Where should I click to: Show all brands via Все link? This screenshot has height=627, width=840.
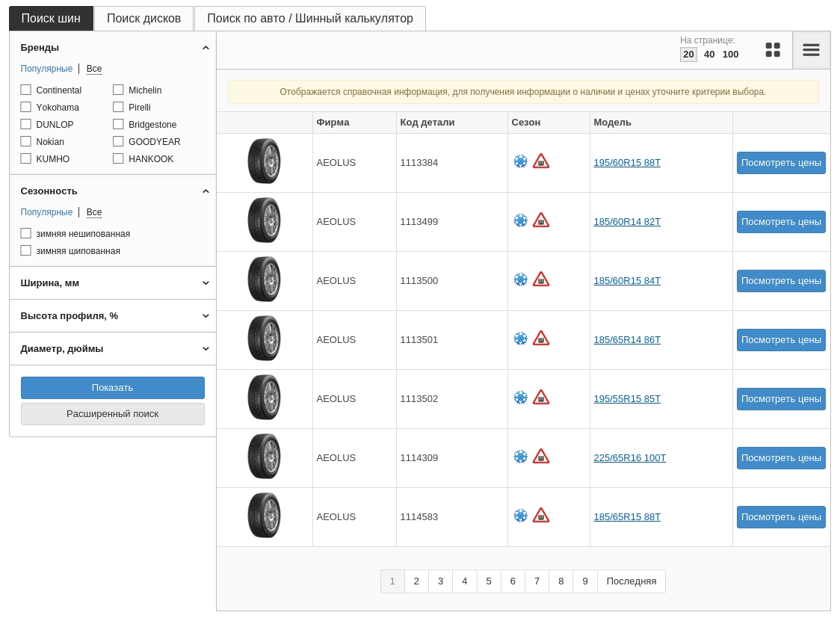(94, 69)
